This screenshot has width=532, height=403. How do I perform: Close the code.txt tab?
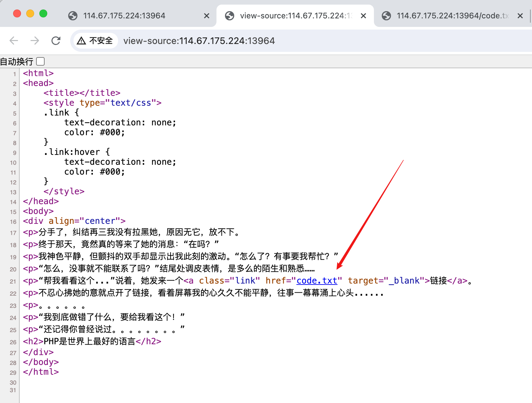pyautogui.click(x=520, y=15)
